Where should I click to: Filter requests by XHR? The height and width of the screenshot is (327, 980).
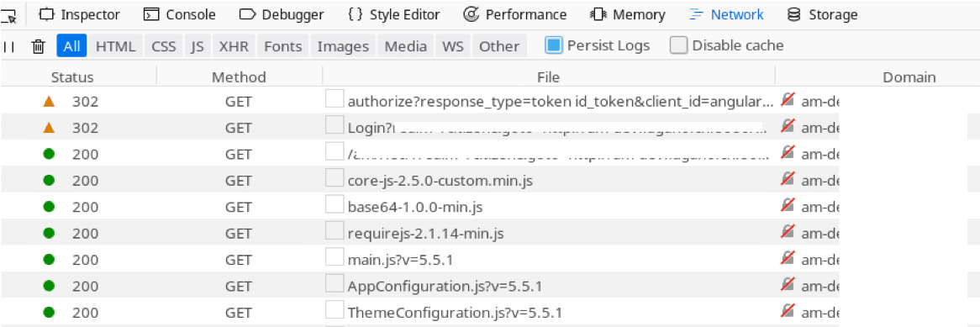(234, 46)
